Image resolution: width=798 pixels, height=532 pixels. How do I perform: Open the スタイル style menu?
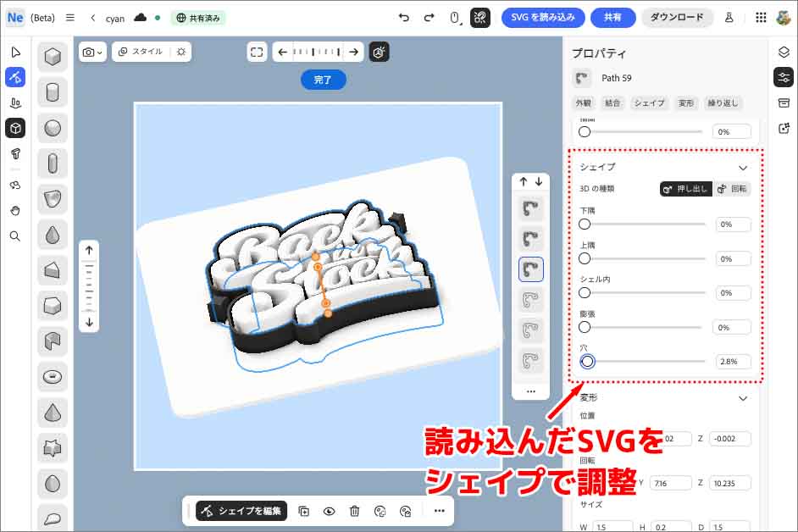coord(141,52)
